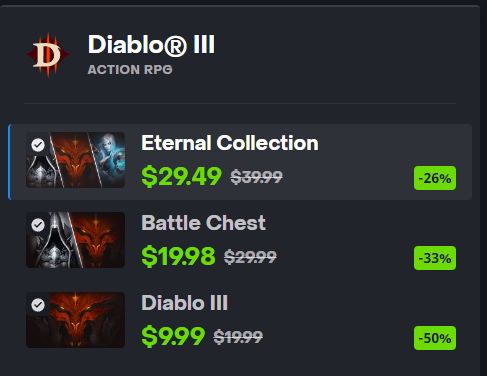Open the Diablo III base game thumbnail
The height and width of the screenshot is (376, 487).
click(x=76, y=320)
